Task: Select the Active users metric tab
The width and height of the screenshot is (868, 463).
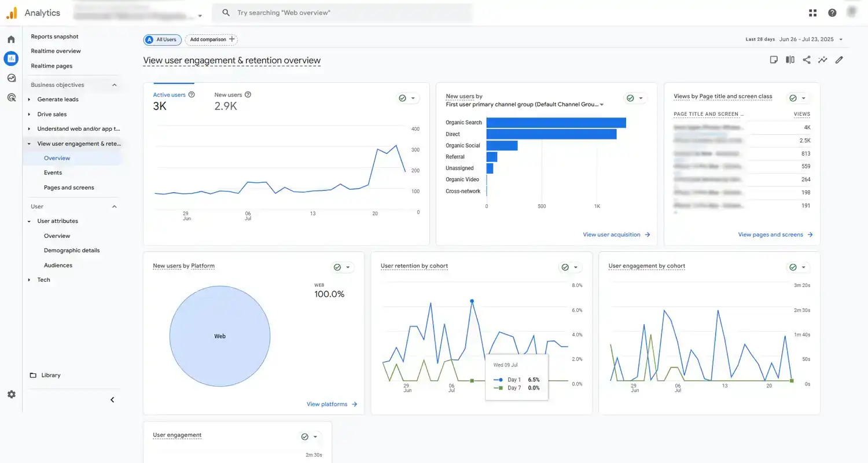Action: 170,94
